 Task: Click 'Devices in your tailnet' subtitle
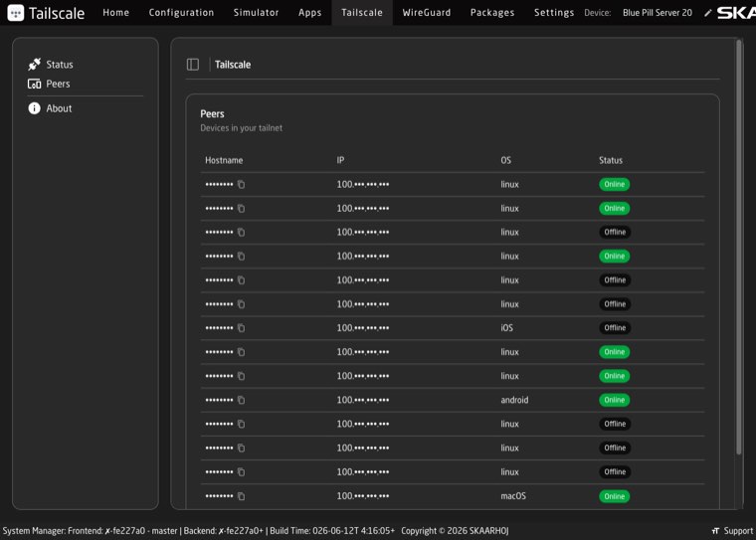(x=241, y=128)
